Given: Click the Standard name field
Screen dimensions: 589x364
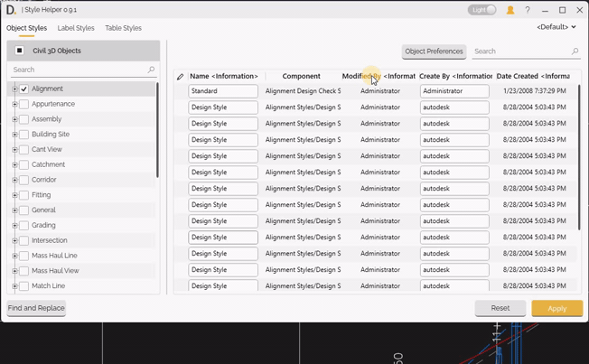Looking at the screenshot, I should pyautogui.click(x=223, y=91).
